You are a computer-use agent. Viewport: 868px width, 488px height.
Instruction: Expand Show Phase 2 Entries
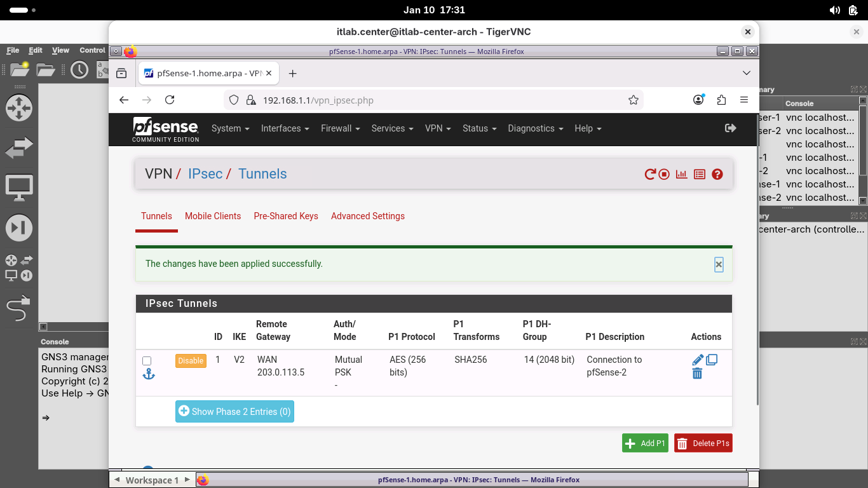234,412
